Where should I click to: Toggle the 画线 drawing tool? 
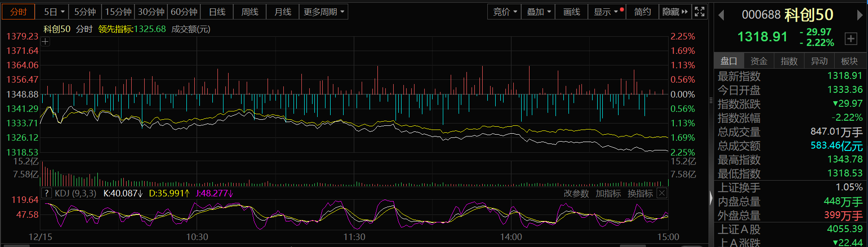point(571,12)
